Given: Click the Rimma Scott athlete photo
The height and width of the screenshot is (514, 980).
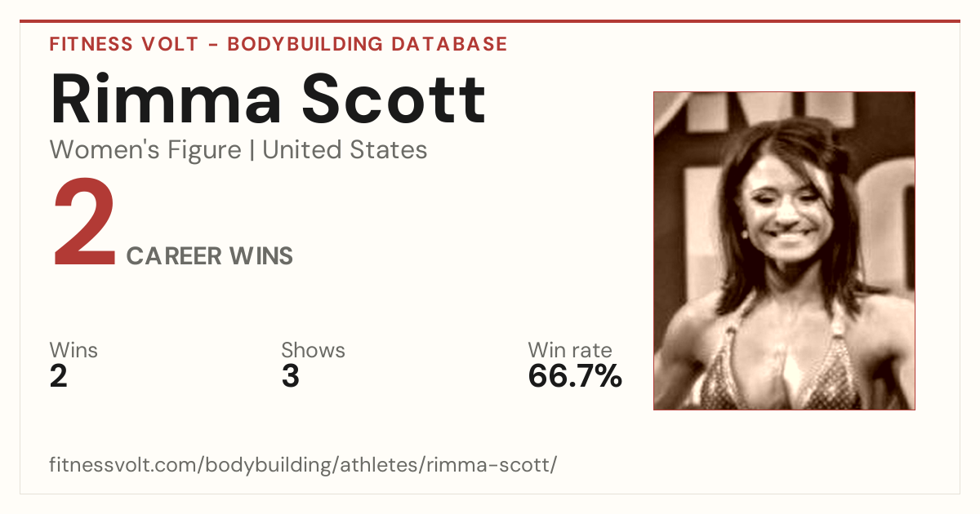Looking at the screenshot, I should coord(784,250).
